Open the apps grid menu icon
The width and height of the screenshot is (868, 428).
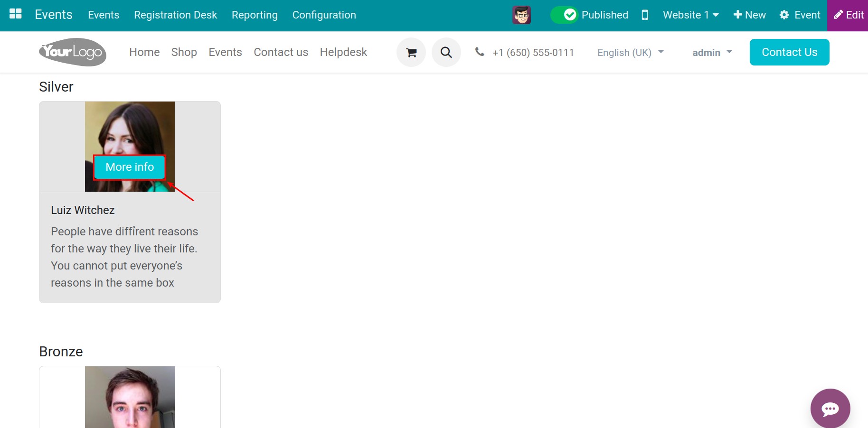[16, 14]
